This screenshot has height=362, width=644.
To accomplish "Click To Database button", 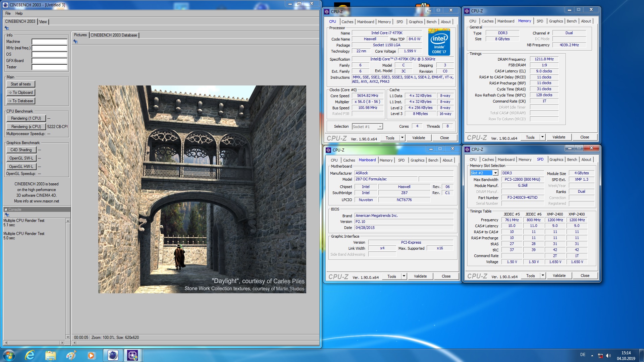I will click(21, 101).
